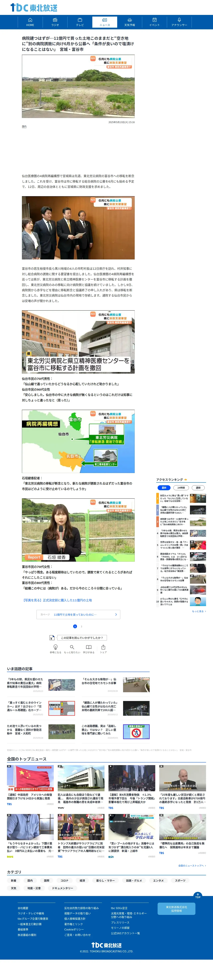The image size is (213, 980).
Task: Select the ニュース news nav tab
Action: (x=105, y=22)
